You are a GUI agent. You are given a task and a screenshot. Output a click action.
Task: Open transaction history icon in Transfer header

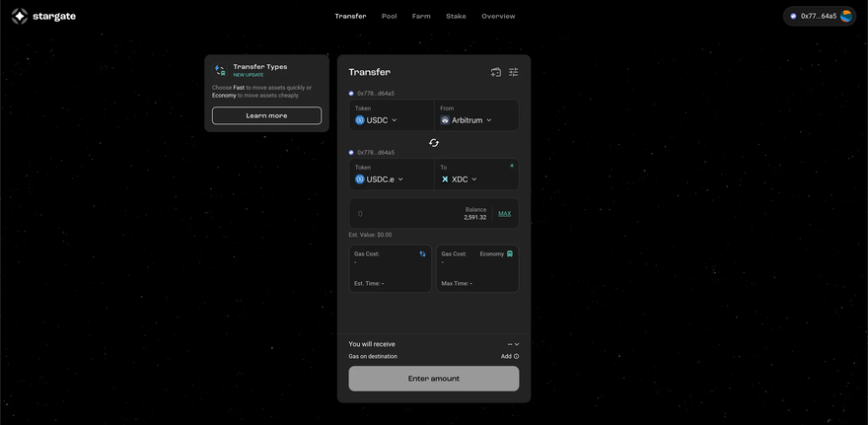point(495,72)
